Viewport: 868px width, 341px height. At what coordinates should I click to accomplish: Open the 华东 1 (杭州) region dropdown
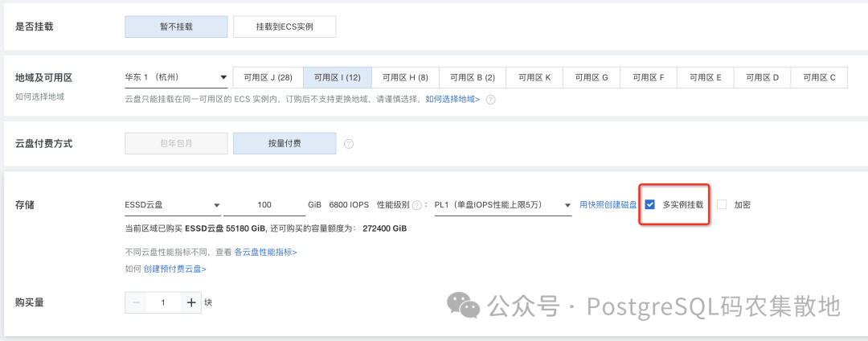pyautogui.click(x=176, y=77)
